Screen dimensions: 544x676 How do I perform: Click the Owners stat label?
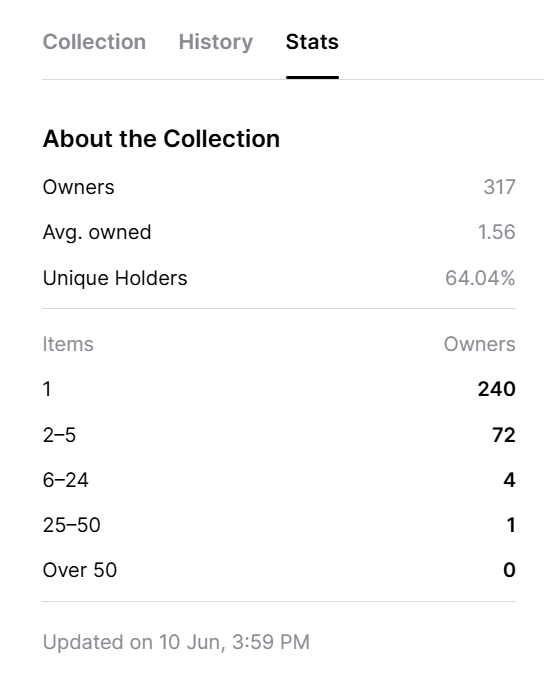coord(78,187)
